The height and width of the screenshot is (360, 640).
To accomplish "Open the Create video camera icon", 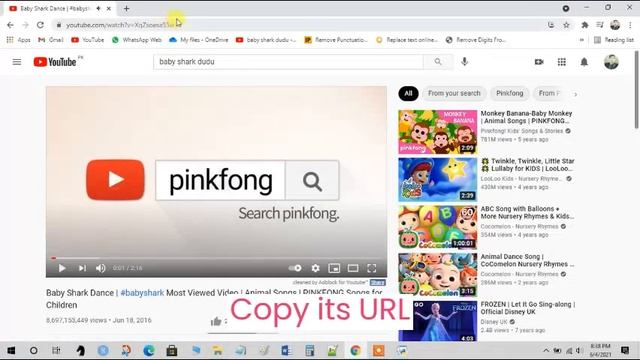I will (x=539, y=62).
